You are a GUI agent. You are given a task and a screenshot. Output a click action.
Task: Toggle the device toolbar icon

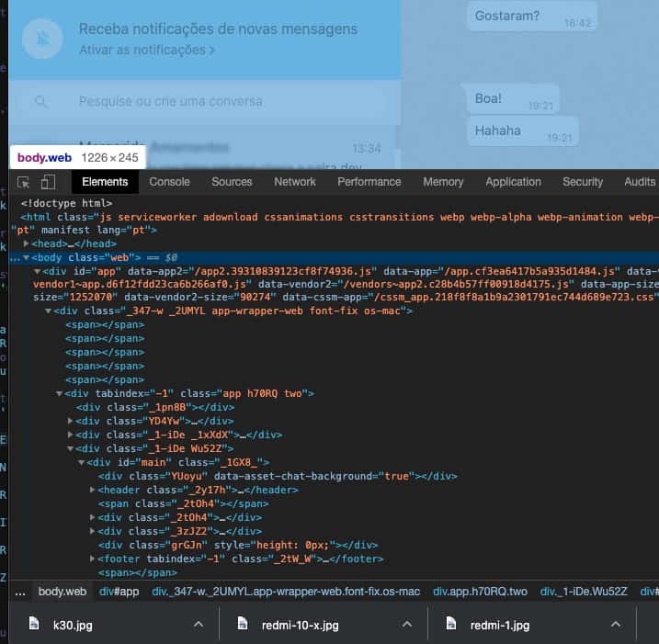coord(48,182)
